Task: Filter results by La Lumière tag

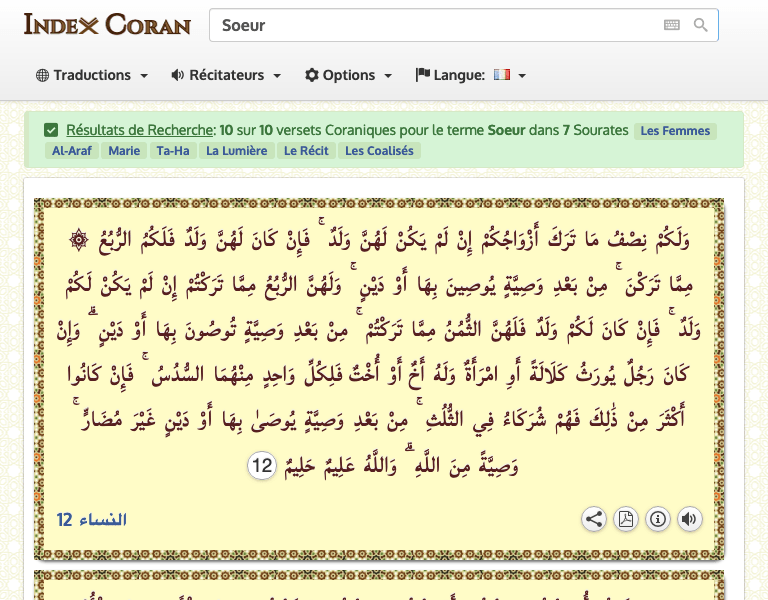Action: pos(236,151)
